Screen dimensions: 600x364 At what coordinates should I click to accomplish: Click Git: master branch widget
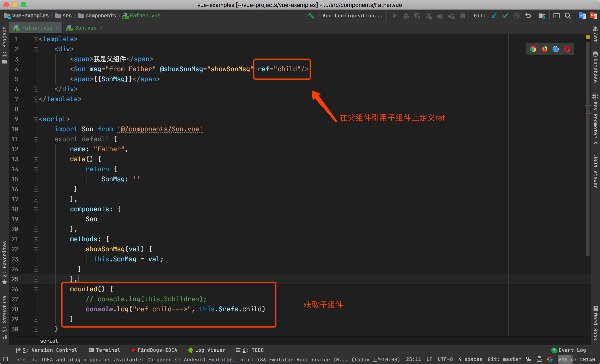pyautogui.click(x=504, y=359)
